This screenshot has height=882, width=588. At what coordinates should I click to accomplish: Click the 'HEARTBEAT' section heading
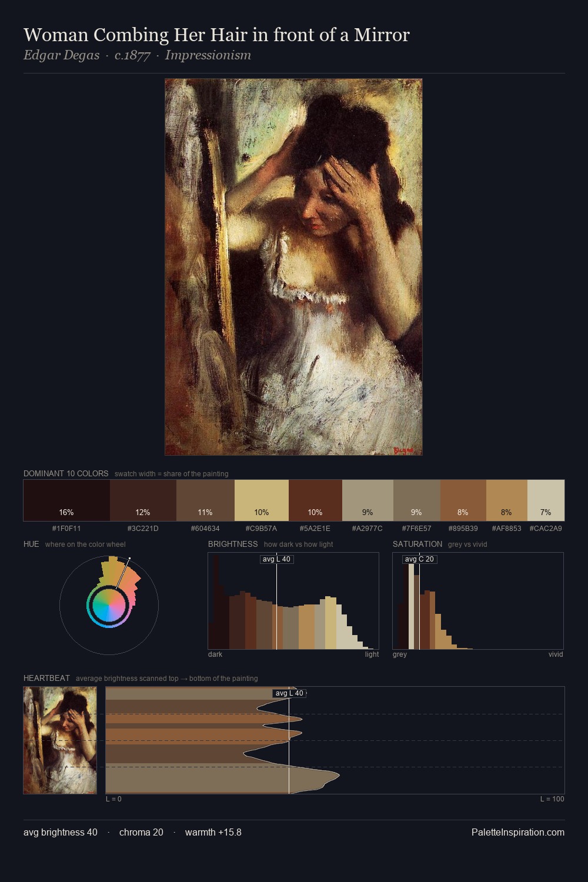coord(46,678)
